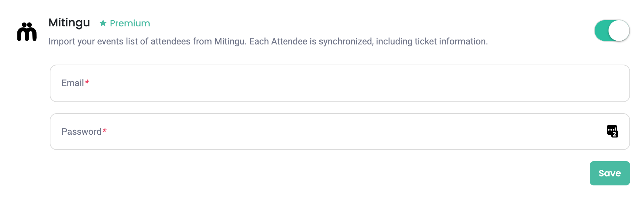The image size is (644, 200).
Task: Click the red asterisk beside Password
Action: point(104,131)
